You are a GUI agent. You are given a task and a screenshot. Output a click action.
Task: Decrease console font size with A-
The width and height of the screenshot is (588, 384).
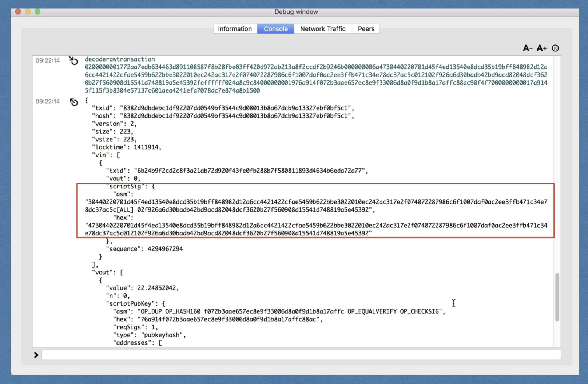[528, 48]
